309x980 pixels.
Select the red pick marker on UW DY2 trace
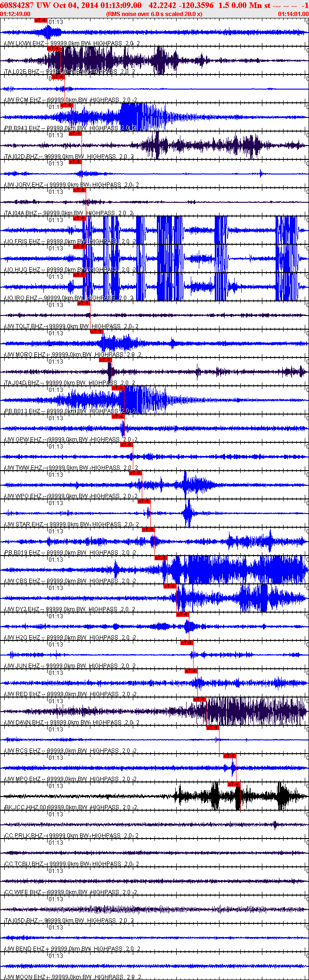170,586
